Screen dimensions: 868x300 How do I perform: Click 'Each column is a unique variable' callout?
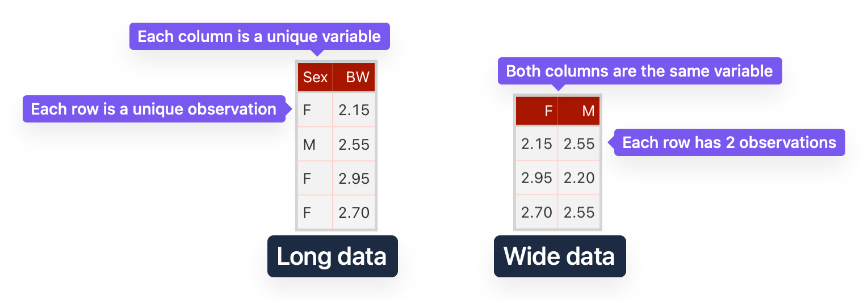tap(259, 36)
